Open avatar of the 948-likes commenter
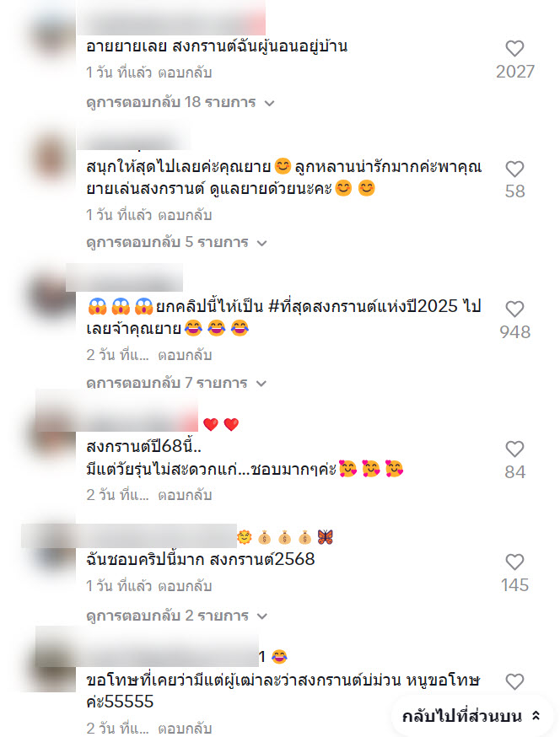The image size is (560, 737). click(52, 294)
